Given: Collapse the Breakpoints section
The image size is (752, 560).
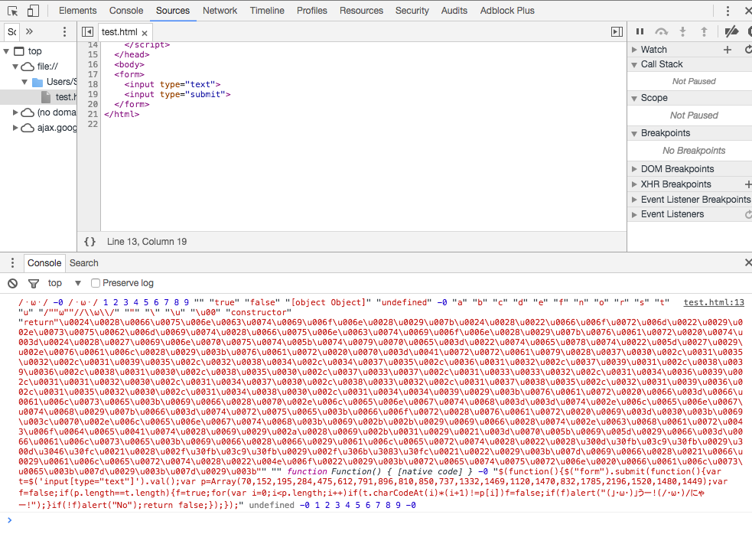Looking at the screenshot, I should coord(634,133).
